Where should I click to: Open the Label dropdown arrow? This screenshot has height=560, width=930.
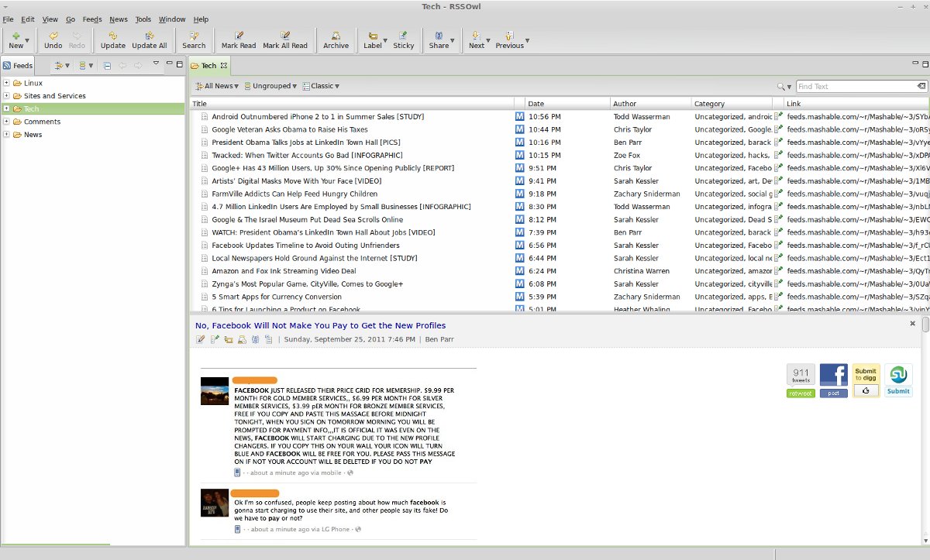[x=387, y=40]
